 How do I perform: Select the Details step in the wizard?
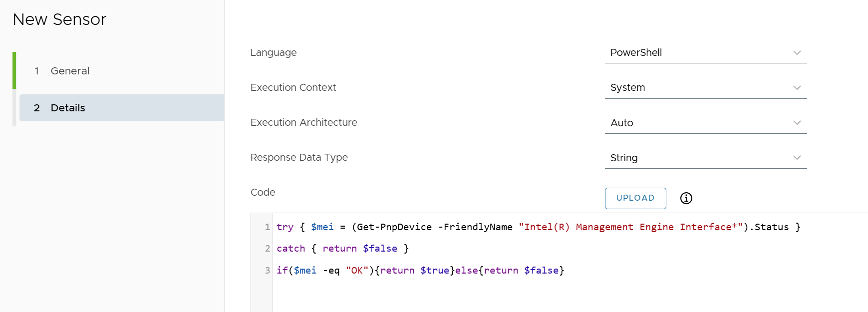[68, 108]
